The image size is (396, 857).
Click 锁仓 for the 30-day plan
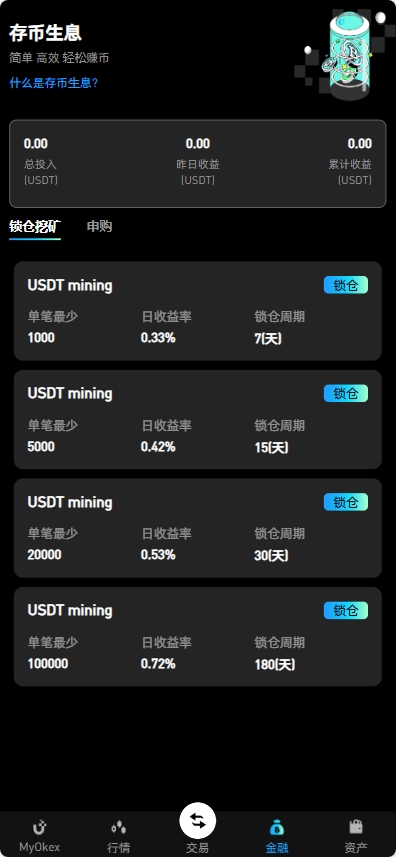(x=346, y=502)
